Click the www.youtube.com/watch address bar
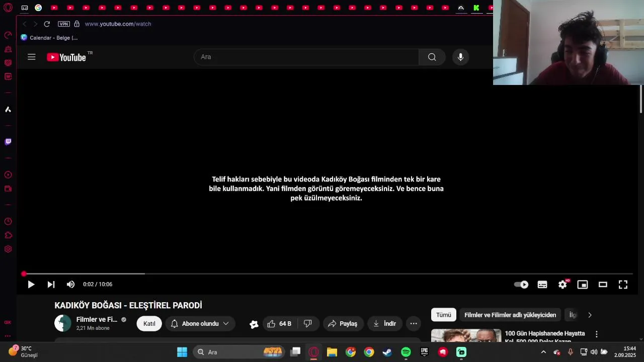The height and width of the screenshot is (362, 644). pyautogui.click(x=118, y=24)
